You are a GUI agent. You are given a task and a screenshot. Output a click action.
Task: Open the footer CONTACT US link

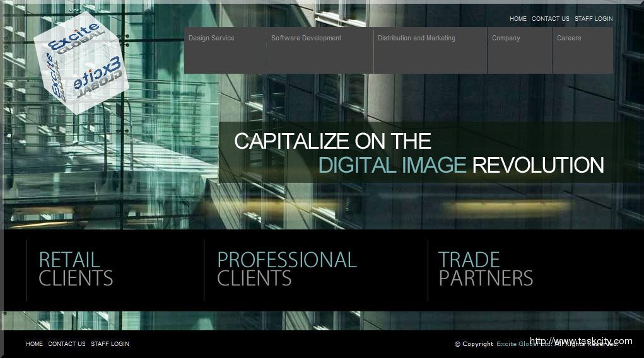click(66, 344)
